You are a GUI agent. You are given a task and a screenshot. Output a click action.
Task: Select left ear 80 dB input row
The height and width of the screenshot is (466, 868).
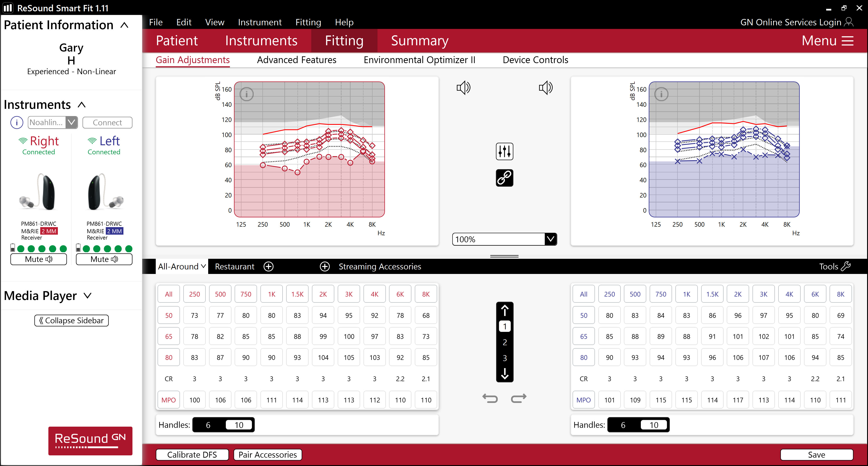coord(584,357)
